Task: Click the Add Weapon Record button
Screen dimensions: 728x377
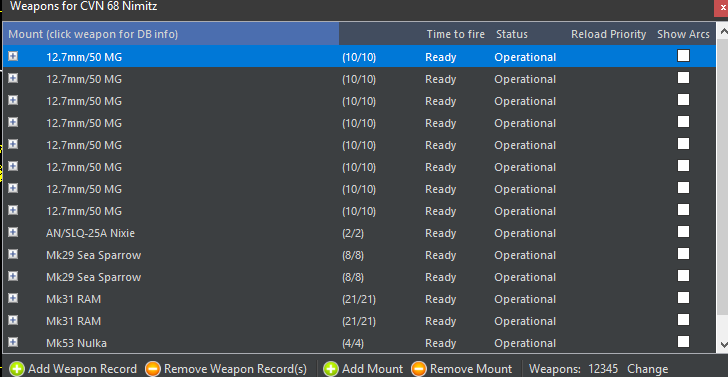Action: coord(73,369)
